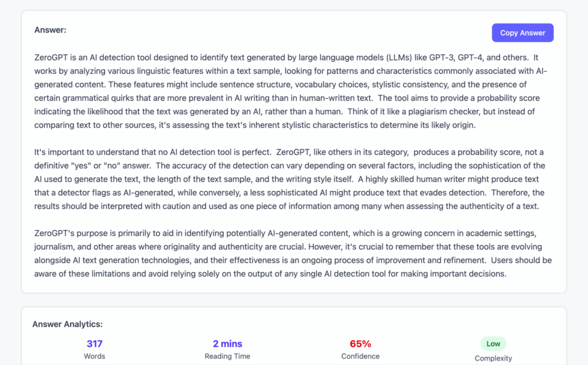Click the green "Low" complexity badge
Viewport: 588px width, 365px height.
click(493, 344)
